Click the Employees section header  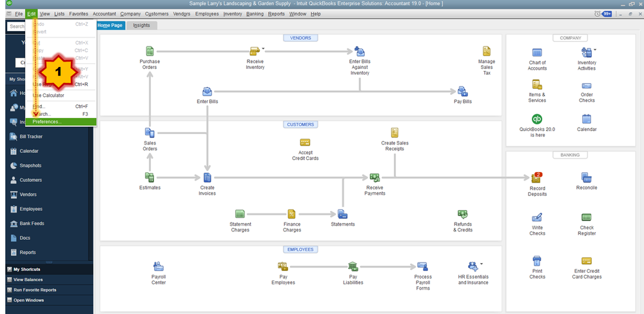point(300,250)
